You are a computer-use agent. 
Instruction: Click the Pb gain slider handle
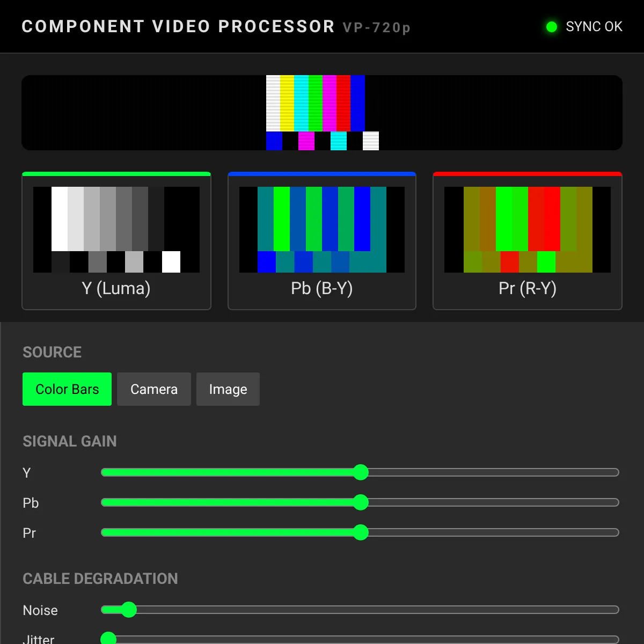[361, 502]
